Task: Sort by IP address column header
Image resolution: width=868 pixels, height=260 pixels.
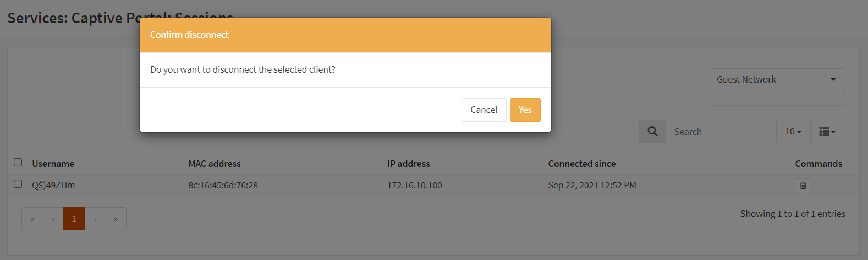Action: click(408, 164)
